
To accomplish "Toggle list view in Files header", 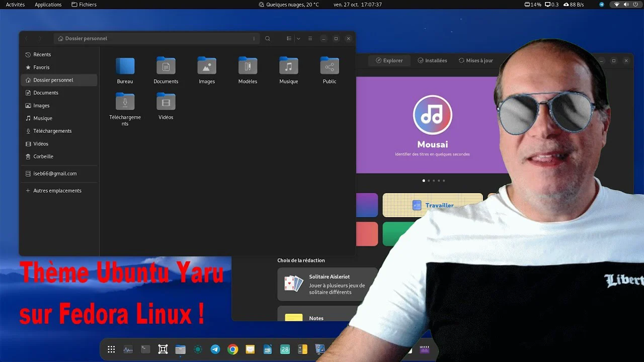I will 289,39.
